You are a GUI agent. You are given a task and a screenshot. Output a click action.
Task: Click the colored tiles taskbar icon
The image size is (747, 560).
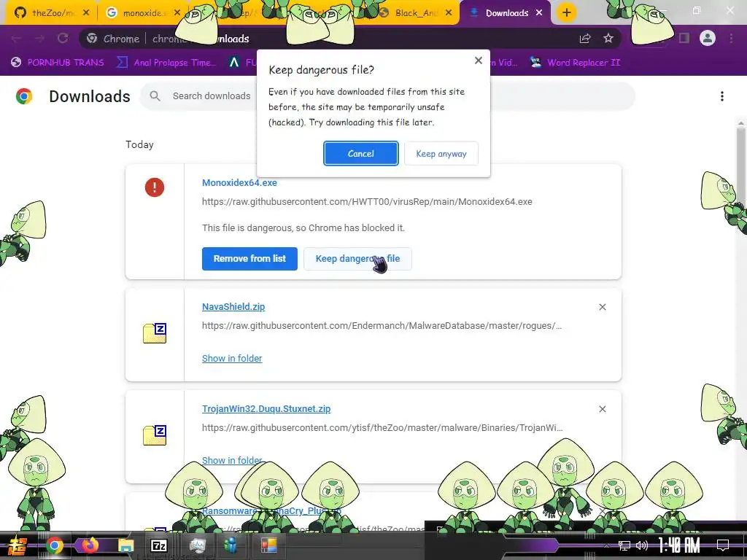click(268, 545)
